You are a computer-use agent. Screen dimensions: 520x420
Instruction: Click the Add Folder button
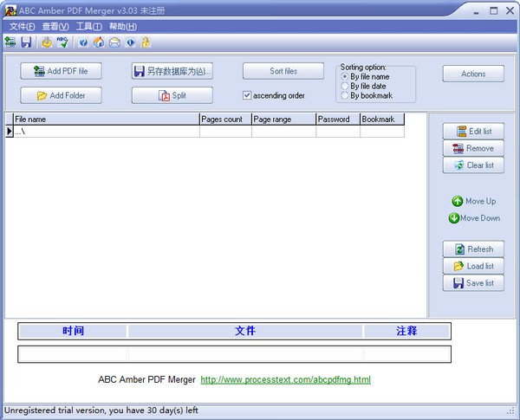(61, 95)
